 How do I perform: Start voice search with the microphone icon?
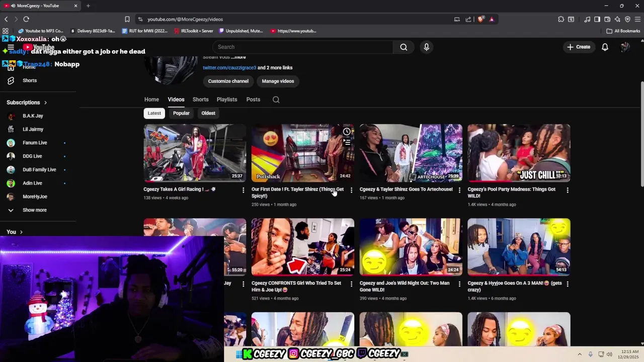[x=427, y=47]
